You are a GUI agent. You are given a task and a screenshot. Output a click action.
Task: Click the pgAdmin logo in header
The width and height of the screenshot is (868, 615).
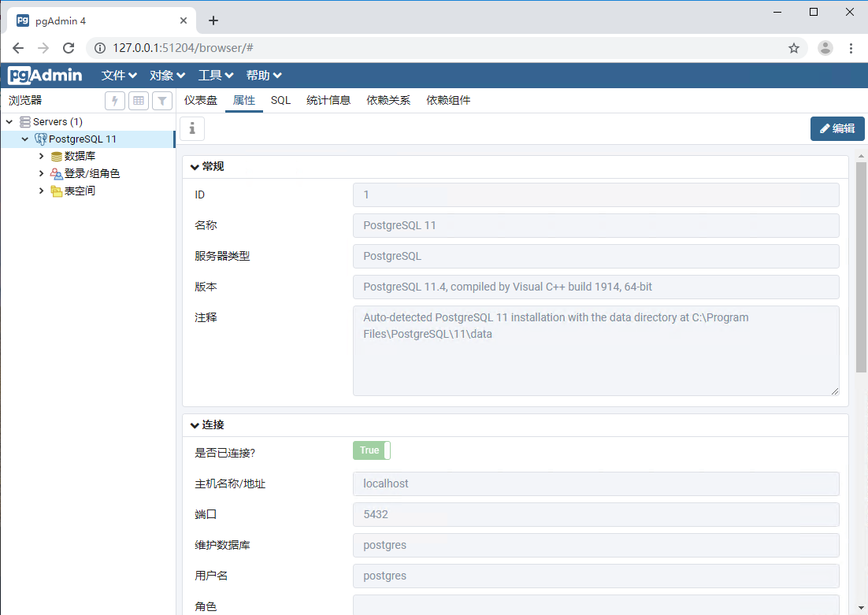tap(45, 76)
